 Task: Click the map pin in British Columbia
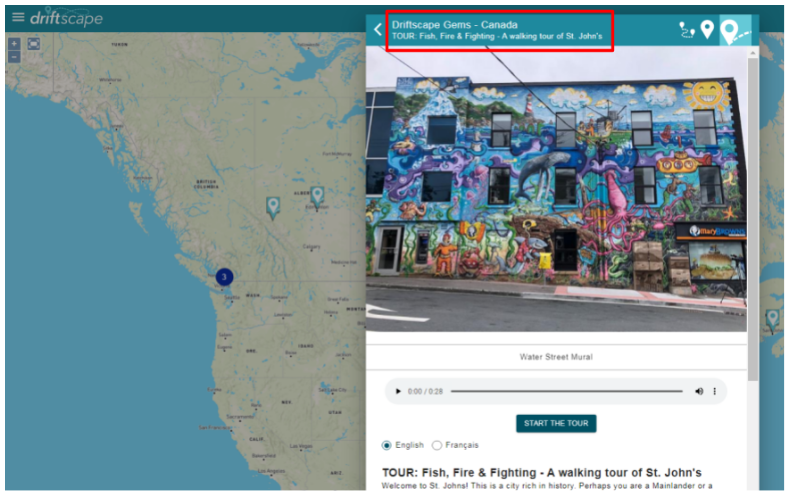point(273,207)
